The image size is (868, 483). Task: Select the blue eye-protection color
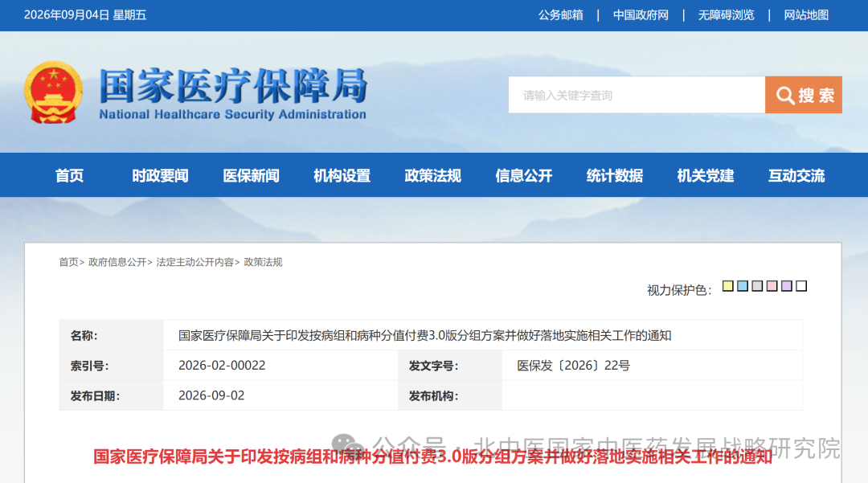[743, 286]
